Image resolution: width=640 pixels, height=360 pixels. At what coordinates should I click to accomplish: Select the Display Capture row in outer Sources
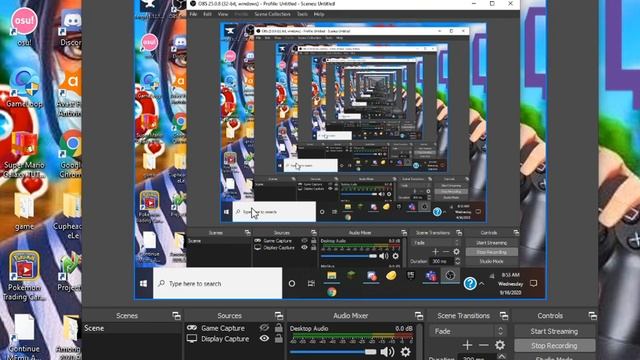click(x=234, y=338)
